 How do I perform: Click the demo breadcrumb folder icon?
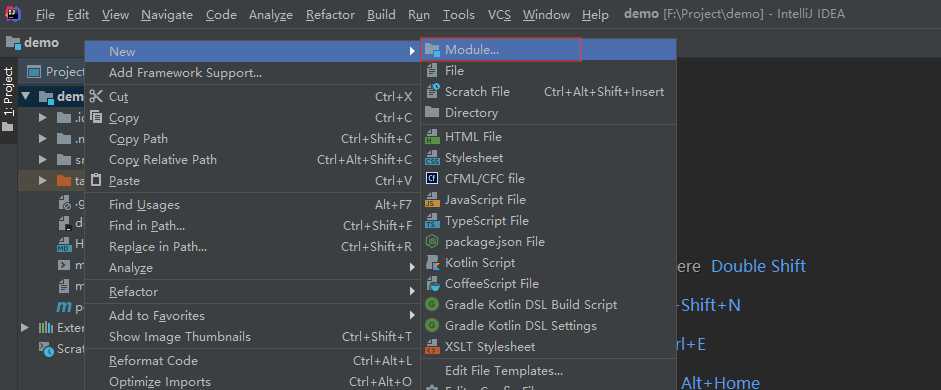[x=13, y=43]
